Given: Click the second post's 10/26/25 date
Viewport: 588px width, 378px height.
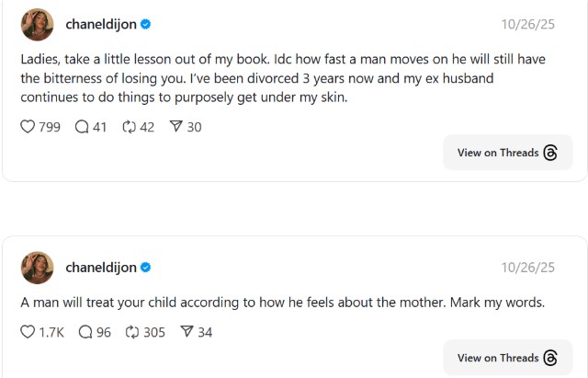Looking at the screenshot, I should 527,268.
